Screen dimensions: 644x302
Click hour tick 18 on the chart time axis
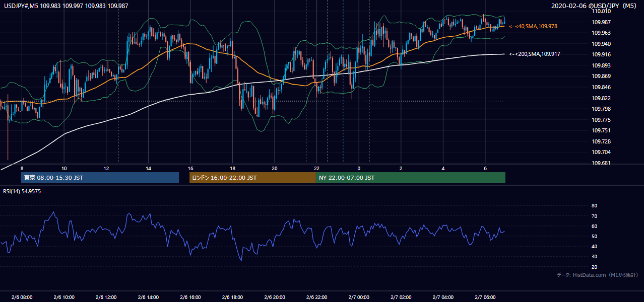pyautogui.click(x=232, y=168)
